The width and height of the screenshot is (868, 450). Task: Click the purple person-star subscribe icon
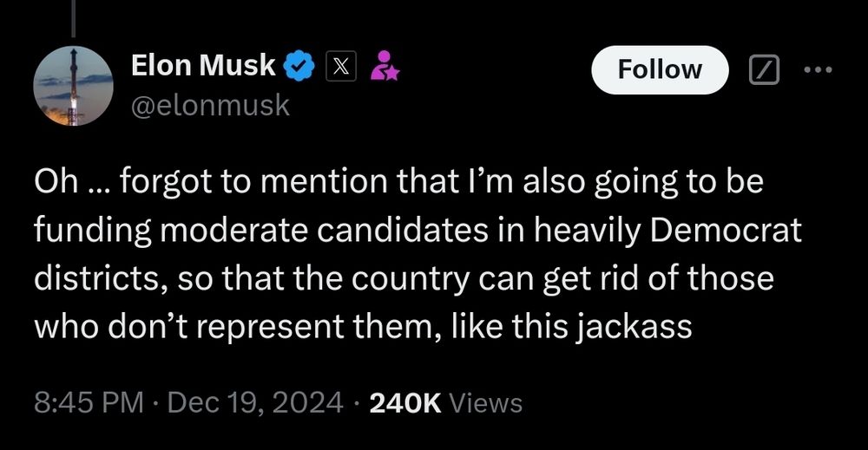pyautogui.click(x=385, y=66)
